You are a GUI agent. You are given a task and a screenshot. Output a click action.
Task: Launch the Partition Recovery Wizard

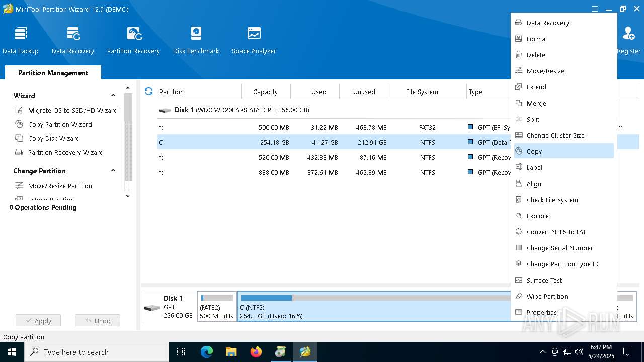(59, 152)
